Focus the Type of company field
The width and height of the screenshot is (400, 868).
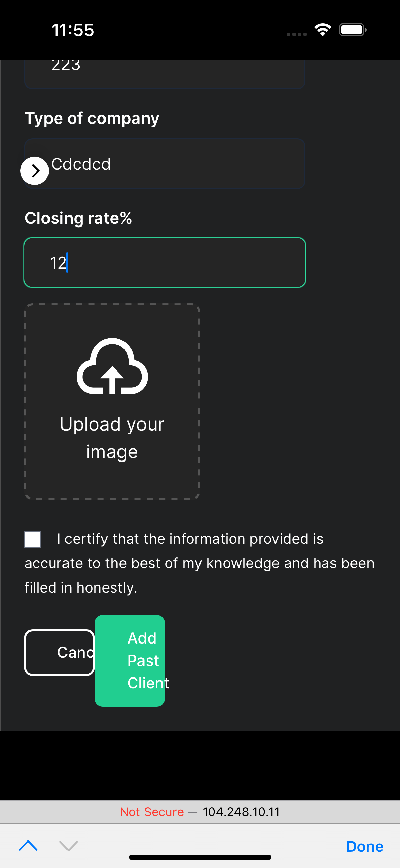pyautogui.click(x=176, y=164)
